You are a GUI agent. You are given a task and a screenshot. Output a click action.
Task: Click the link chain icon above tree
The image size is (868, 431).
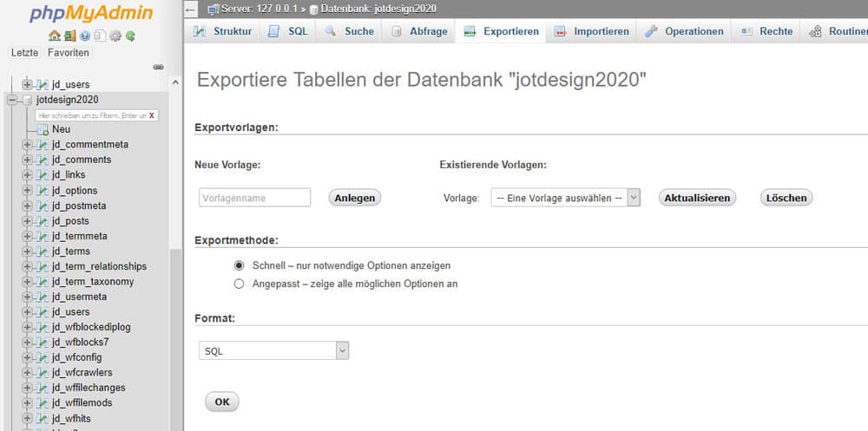(158, 67)
